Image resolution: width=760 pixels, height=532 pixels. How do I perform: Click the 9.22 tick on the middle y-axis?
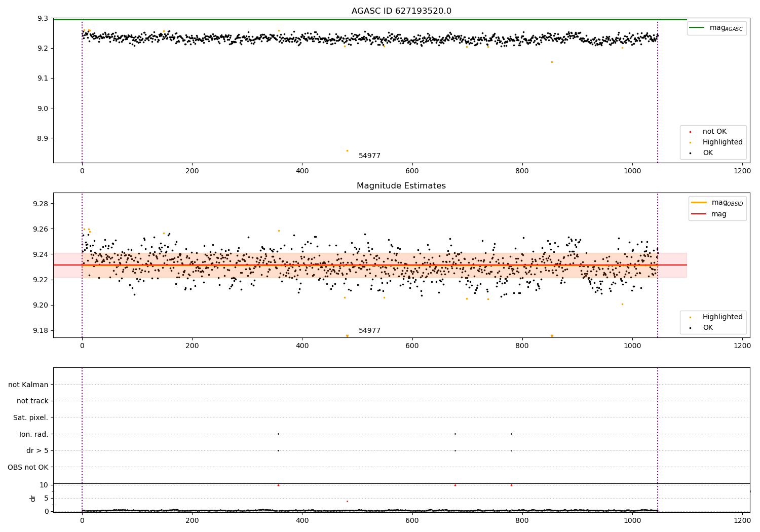41,280
